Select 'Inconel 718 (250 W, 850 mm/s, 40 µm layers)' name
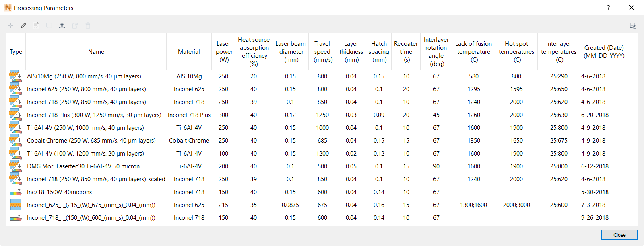The height and width of the screenshot is (246, 644). [x=87, y=102]
